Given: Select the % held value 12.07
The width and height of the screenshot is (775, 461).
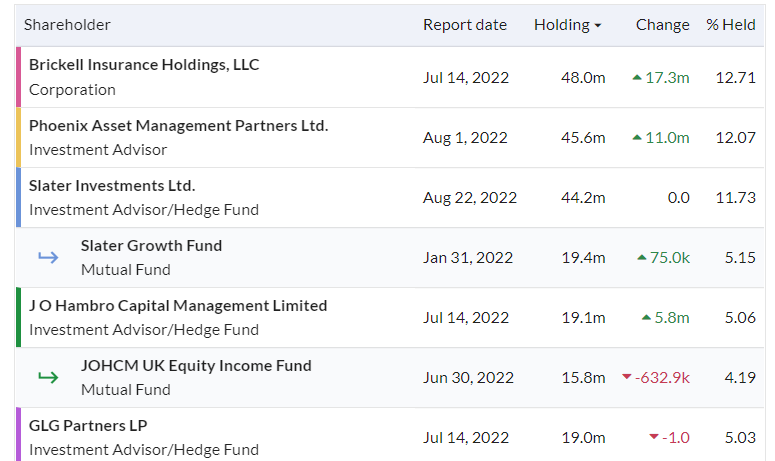Looking at the screenshot, I should point(735,138).
